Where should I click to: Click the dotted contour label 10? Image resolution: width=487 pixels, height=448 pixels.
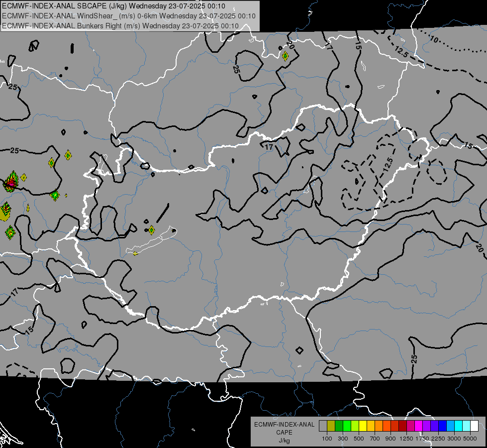click(434, 39)
